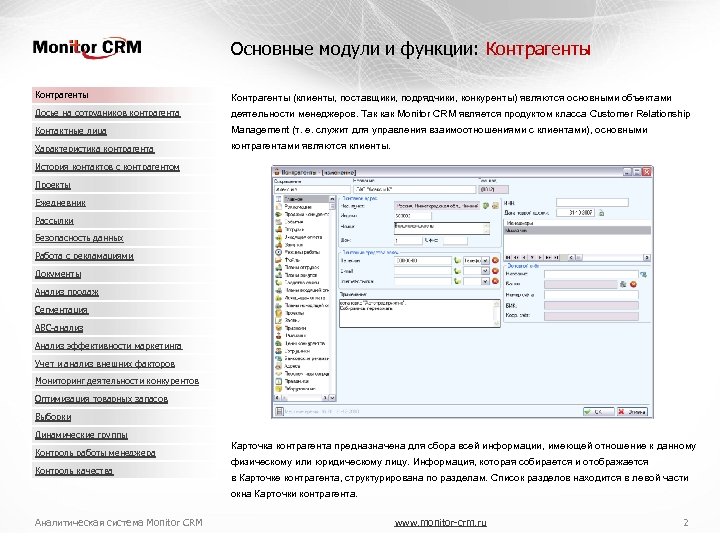This screenshot has width=720, height=540.
Task: Visit www.monitor-crm.ru footer link
Action: (x=440, y=523)
